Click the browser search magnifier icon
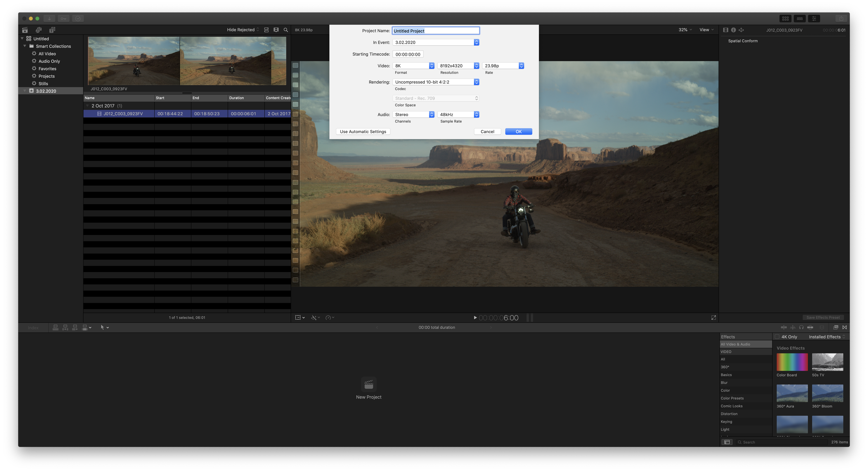Screen dimensions: 868x471 coord(286,30)
